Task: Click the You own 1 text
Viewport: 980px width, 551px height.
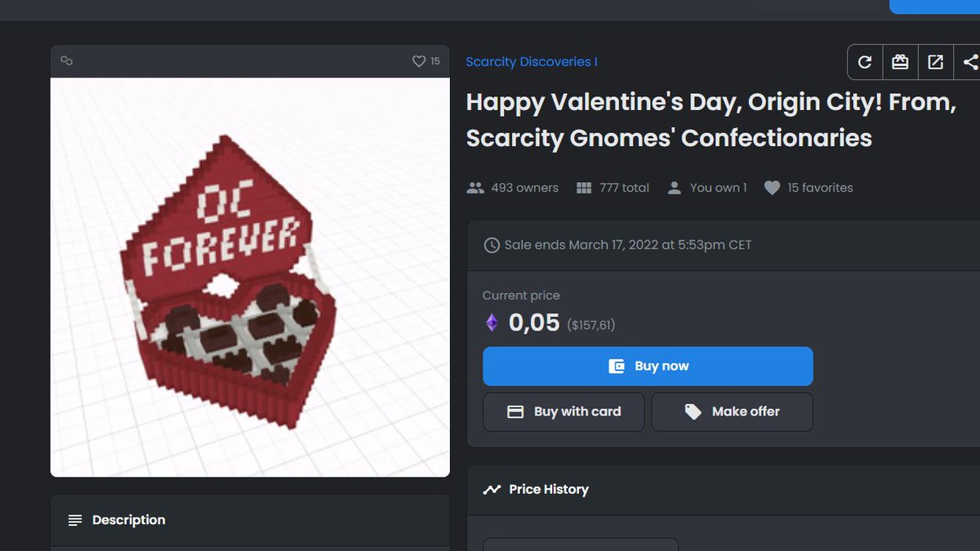Action: [718, 188]
